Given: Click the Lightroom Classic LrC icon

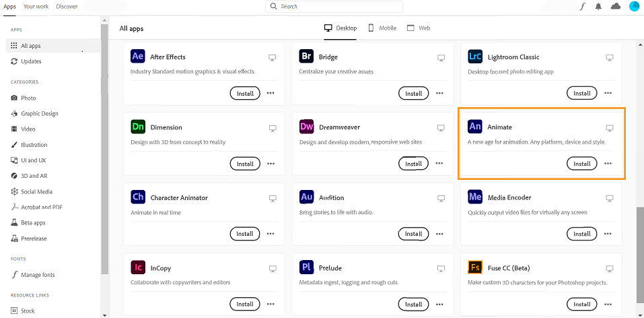Looking at the screenshot, I should [x=475, y=57].
